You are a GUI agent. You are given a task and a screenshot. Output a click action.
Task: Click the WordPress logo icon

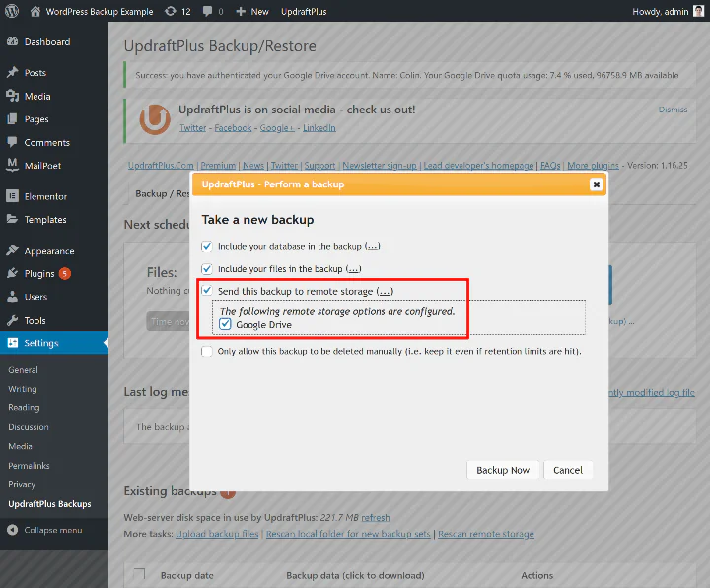[12, 11]
